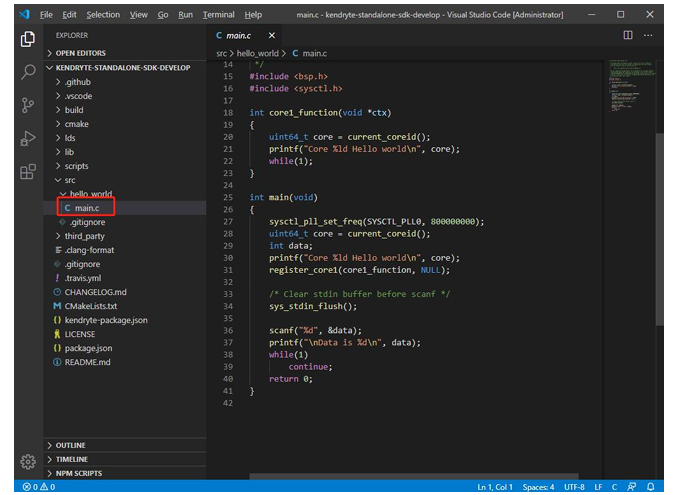Expand the TIMELINE section

[x=71, y=459]
